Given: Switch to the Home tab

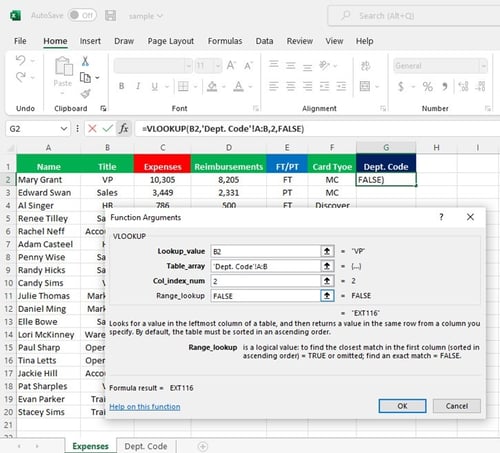Looking at the screenshot, I should click(55, 41).
